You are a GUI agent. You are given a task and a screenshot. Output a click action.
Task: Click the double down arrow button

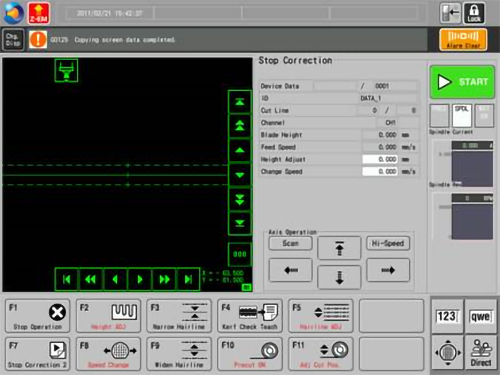tap(240, 199)
